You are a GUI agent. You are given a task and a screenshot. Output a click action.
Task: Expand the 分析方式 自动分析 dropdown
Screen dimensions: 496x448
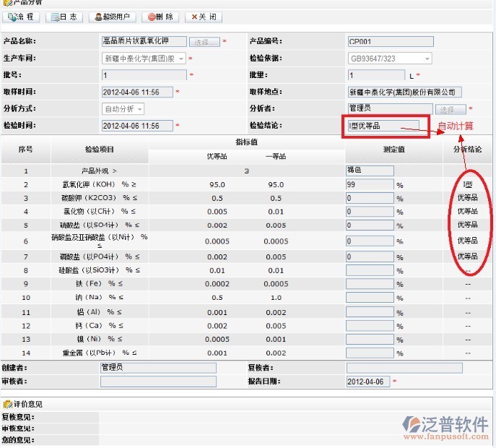(139, 109)
